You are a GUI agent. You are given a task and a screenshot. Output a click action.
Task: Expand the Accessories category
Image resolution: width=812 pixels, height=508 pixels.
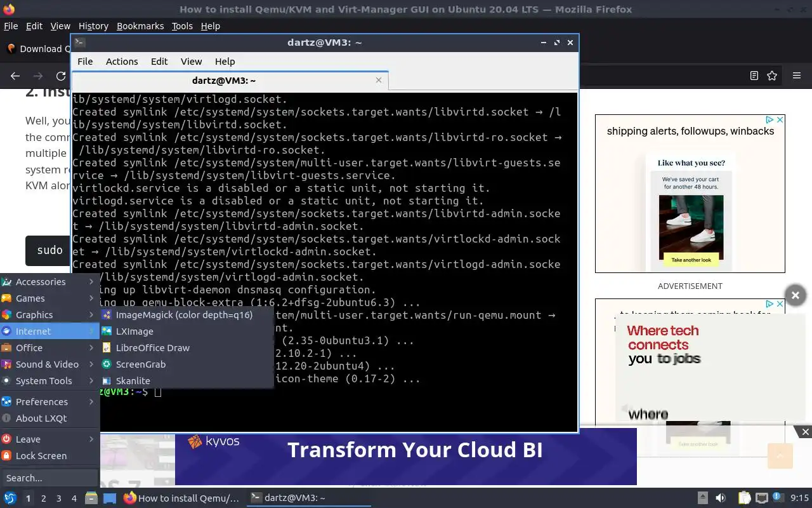[x=50, y=281]
